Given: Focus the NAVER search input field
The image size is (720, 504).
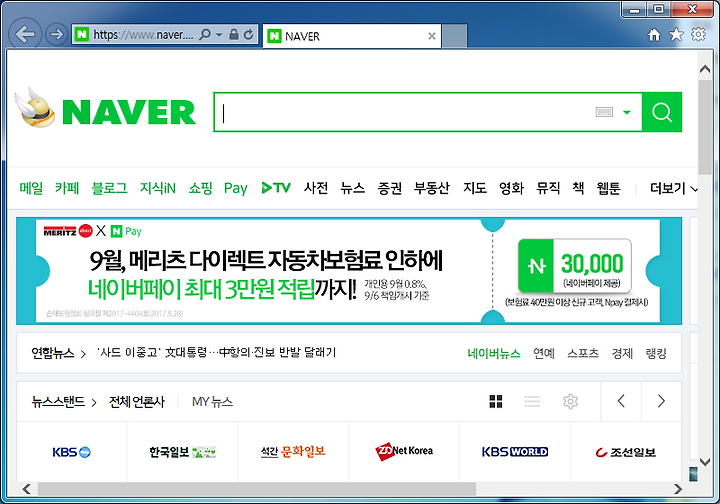Looking at the screenshot, I should pos(404,112).
